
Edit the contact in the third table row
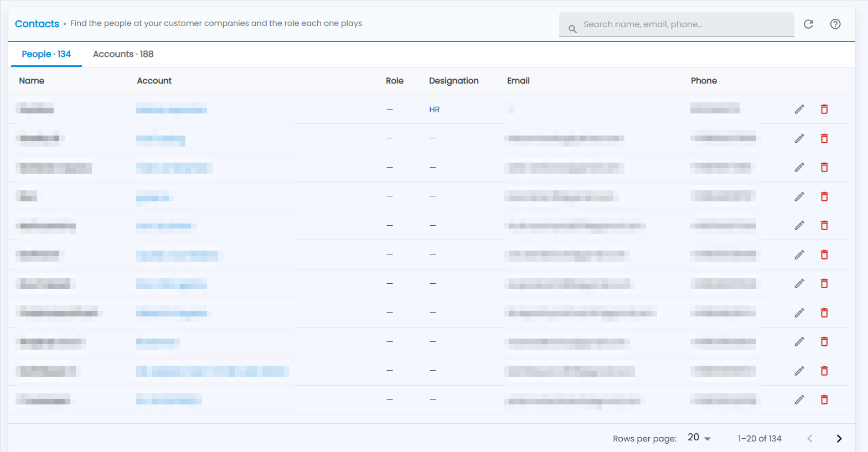click(x=799, y=167)
